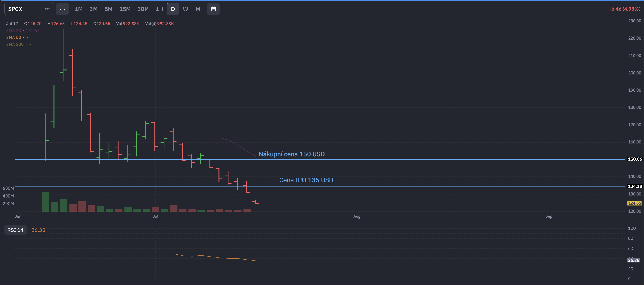
Task: Open the chart type bar-style selector
Action: [x=62, y=9]
